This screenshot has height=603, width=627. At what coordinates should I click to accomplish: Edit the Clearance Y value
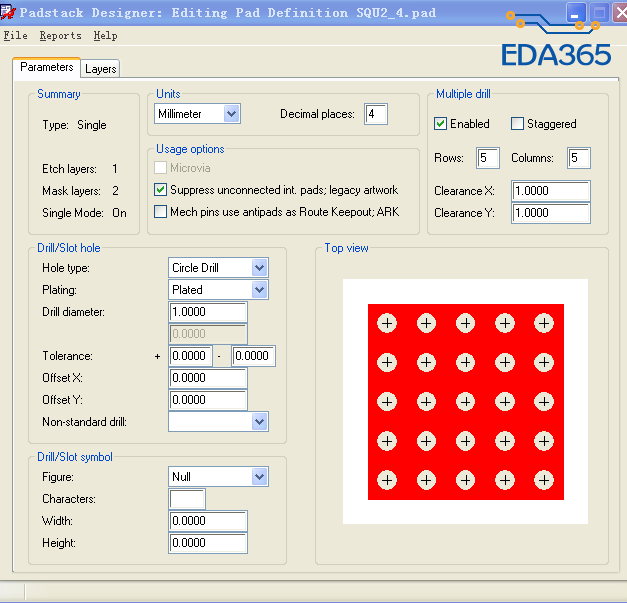pos(551,213)
